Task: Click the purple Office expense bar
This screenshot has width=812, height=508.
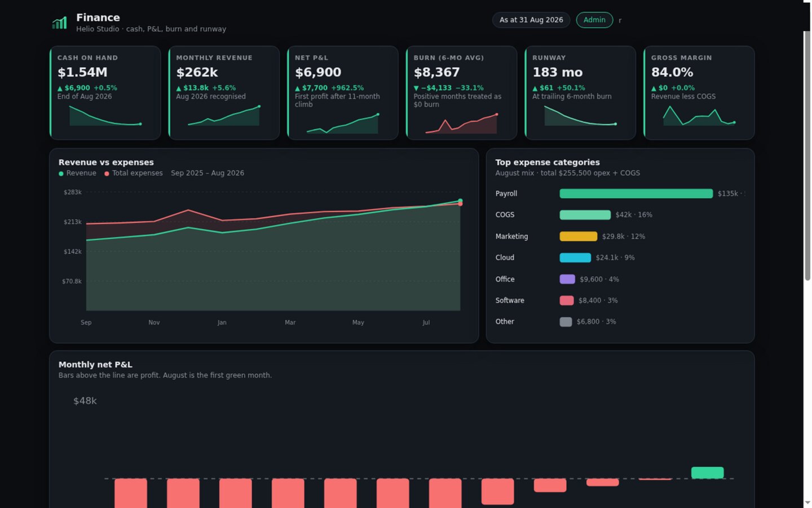Action: (x=567, y=279)
